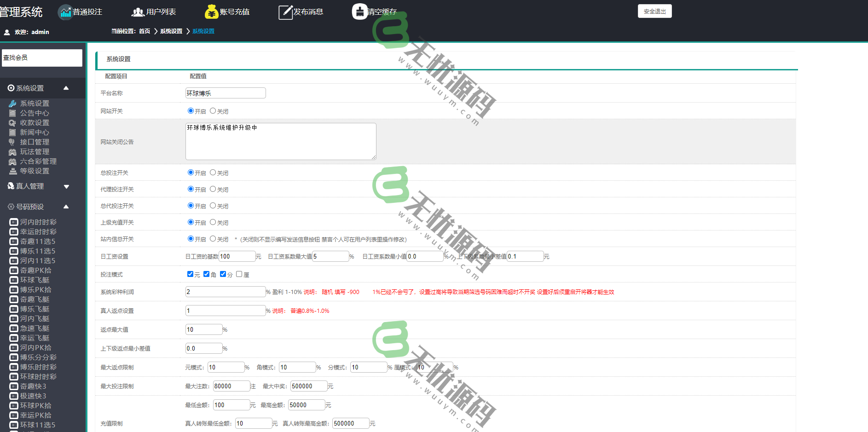Enable 关闭 for 网站开关
This screenshot has height=432, width=868.
click(213, 110)
